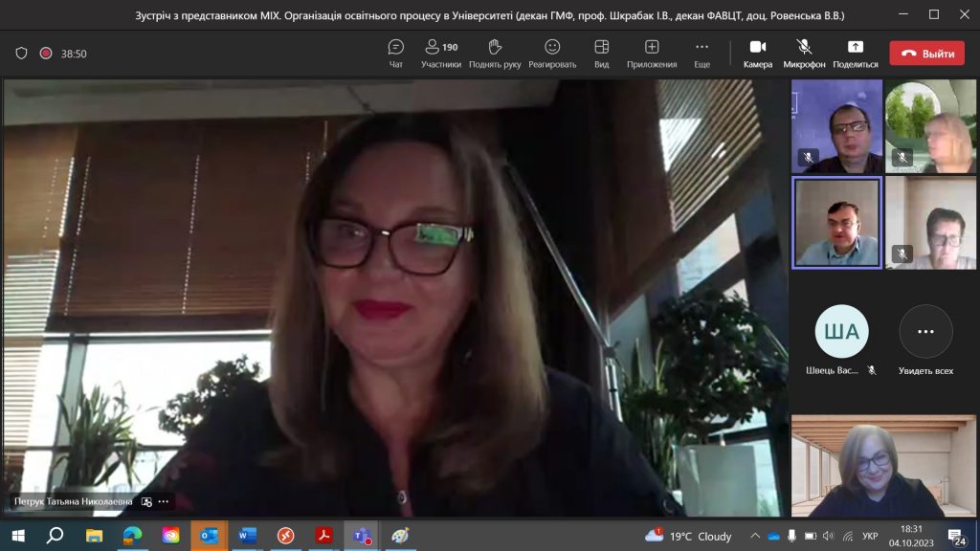The width and height of the screenshot is (980, 551).
Task: Share your screen content
Action: tap(855, 53)
